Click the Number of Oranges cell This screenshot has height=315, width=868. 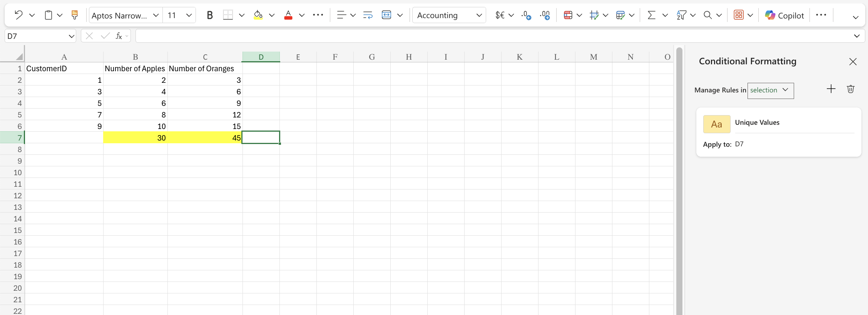(x=205, y=69)
